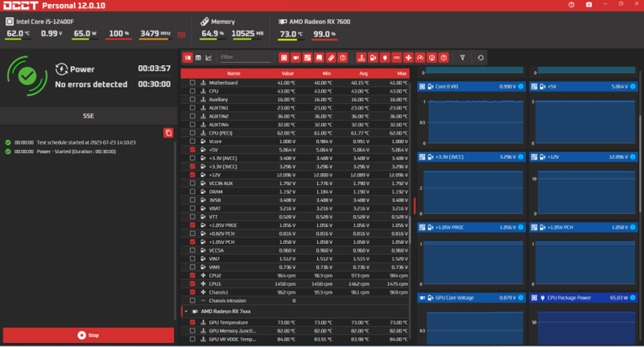Toggle the CPU sensor filter icon
The height and width of the screenshot is (347, 644).
[x=284, y=57]
